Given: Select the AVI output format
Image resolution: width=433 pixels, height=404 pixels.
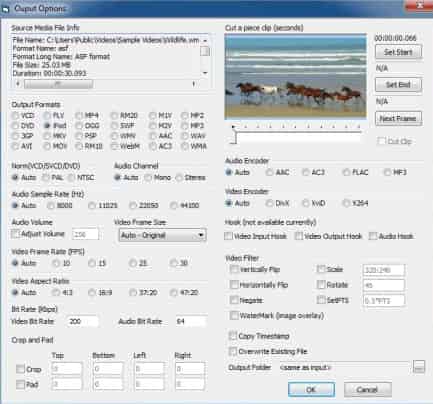Looking at the screenshot, I should point(15,146).
